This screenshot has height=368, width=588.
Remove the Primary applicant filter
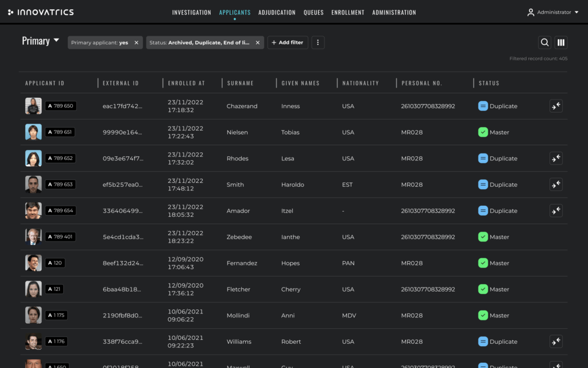click(x=137, y=43)
